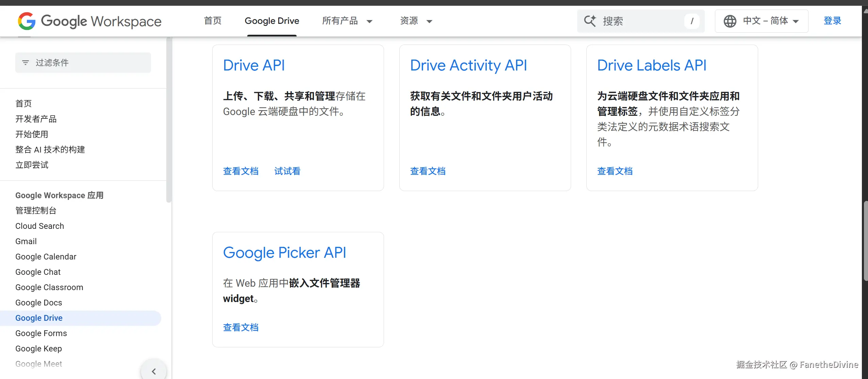Click the filter icon in sidebar
Viewport: 868px width, 379px height.
point(26,63)
